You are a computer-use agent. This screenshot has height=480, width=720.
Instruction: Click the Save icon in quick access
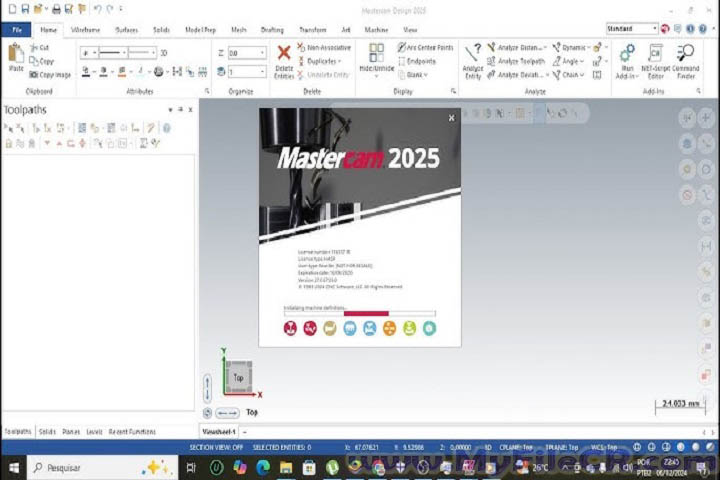(25, 9)
